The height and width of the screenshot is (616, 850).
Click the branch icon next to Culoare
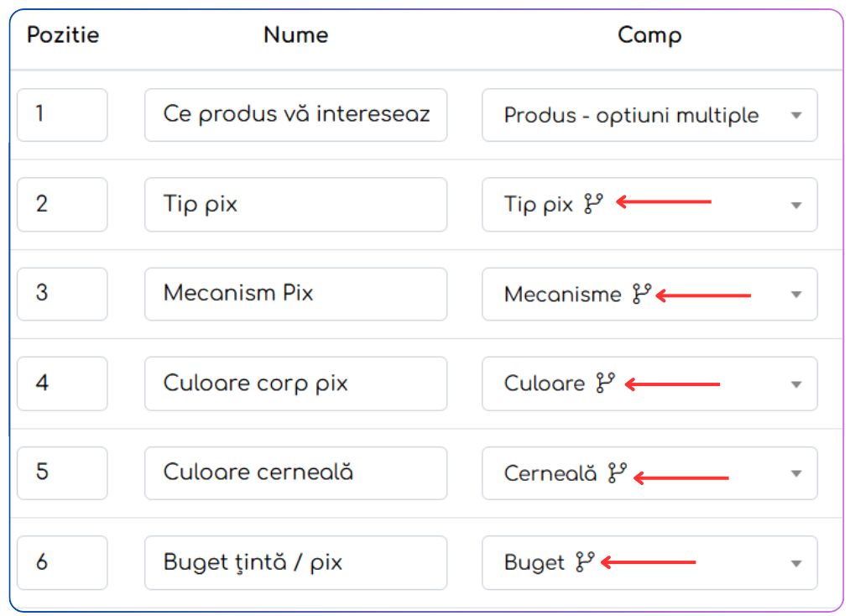(605, 384)
